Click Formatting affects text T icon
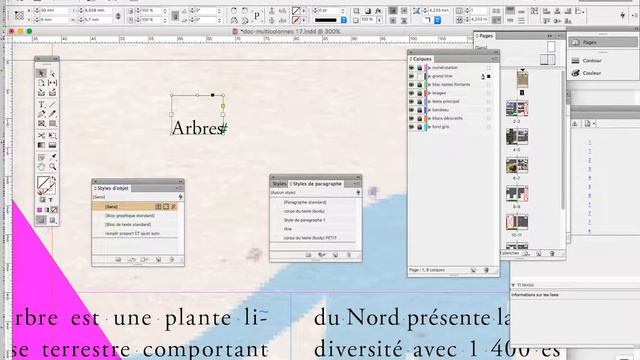The width and height of the screenshot is (640, 360). tap(51, 200)
